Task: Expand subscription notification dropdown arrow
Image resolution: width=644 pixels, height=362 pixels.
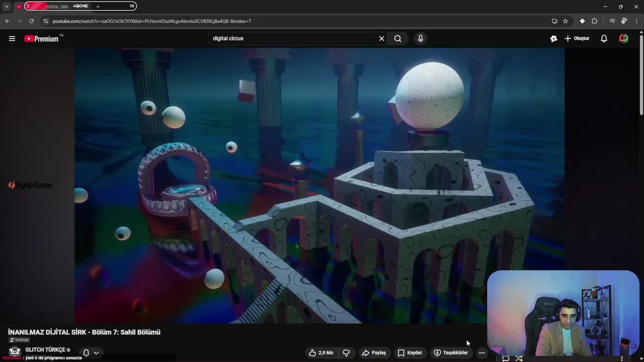Action: coord(96,353)
